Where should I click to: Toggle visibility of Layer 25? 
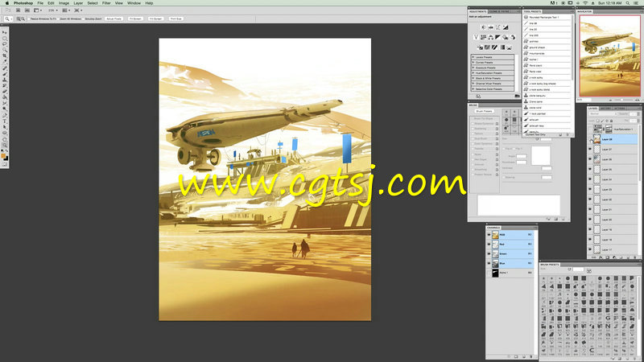(590, 169)
